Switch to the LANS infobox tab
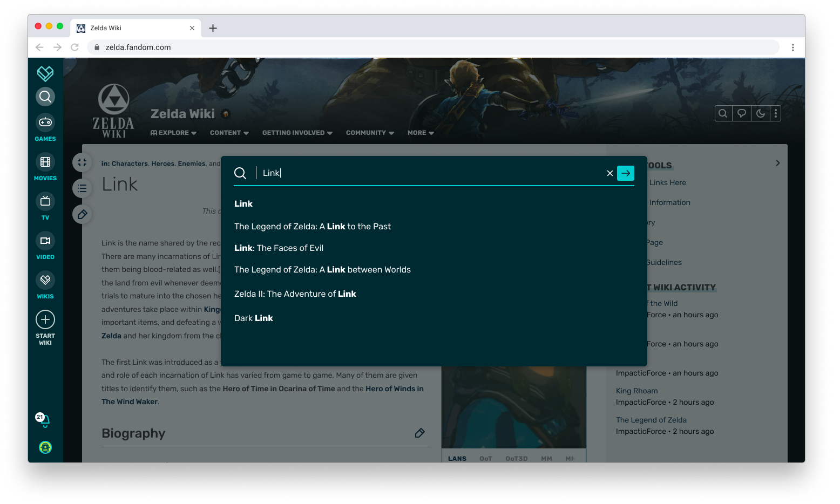Screen dimensions: 840x504 tap(457, 459)
